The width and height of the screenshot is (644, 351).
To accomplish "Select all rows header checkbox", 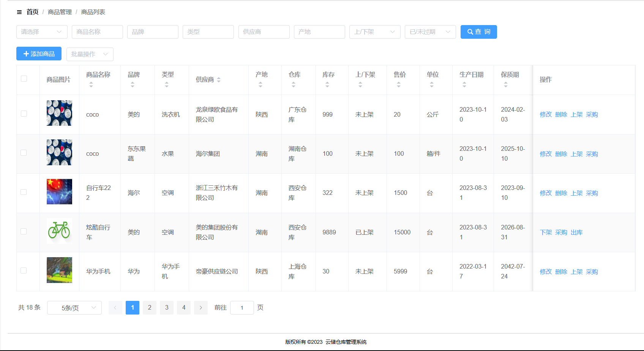I will pos(24,79).
